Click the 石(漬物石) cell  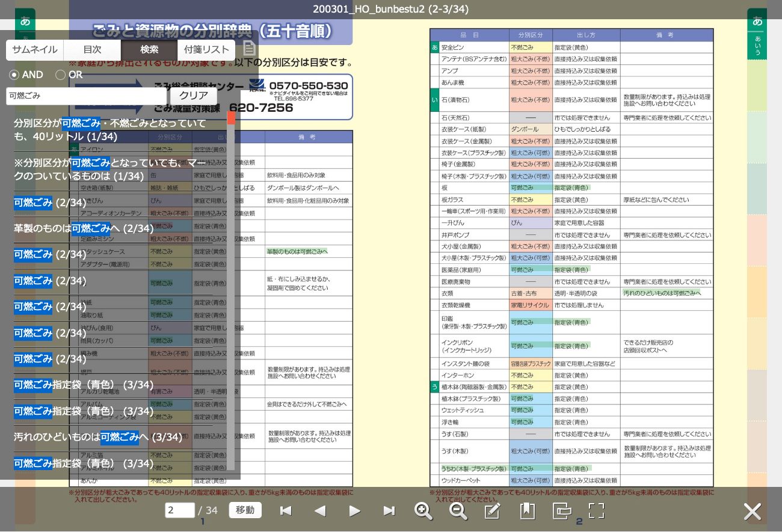[x=474, y=100]
